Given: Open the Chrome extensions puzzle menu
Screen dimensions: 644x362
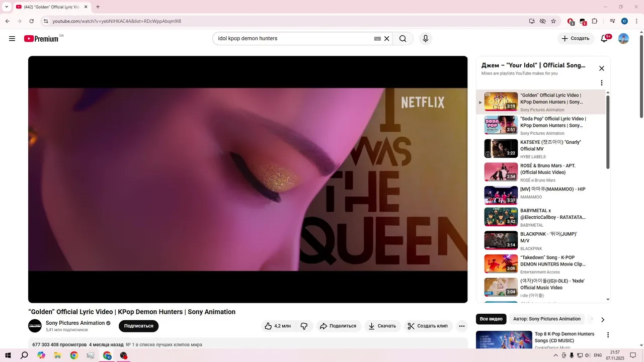Looking at the screenshot, I should [x=594, y=21].
